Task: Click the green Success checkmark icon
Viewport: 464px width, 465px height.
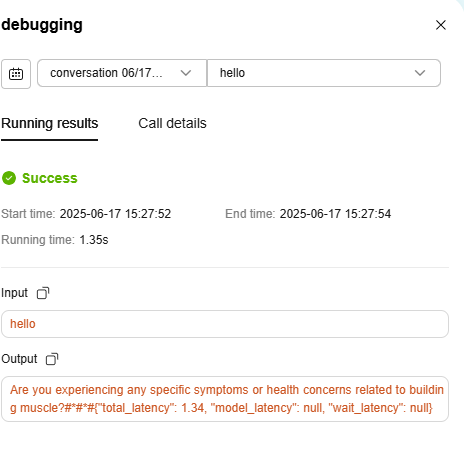Action: (x=9, y=178)
